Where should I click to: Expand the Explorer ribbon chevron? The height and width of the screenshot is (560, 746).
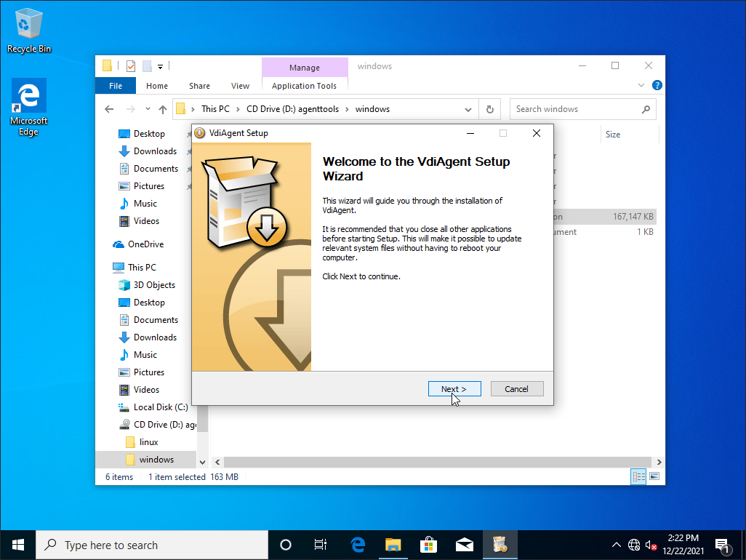click(x=641, y=85)
